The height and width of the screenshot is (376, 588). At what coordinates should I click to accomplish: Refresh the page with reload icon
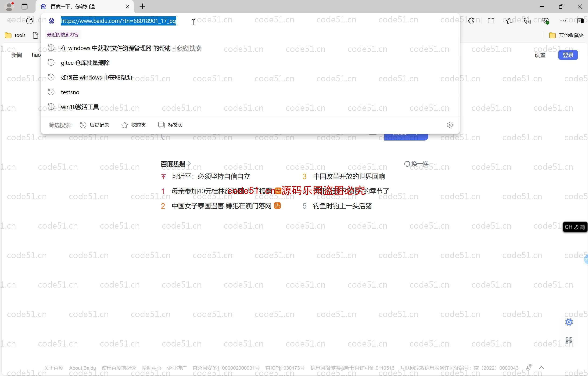pyautogui.click(x=29, y=21)
